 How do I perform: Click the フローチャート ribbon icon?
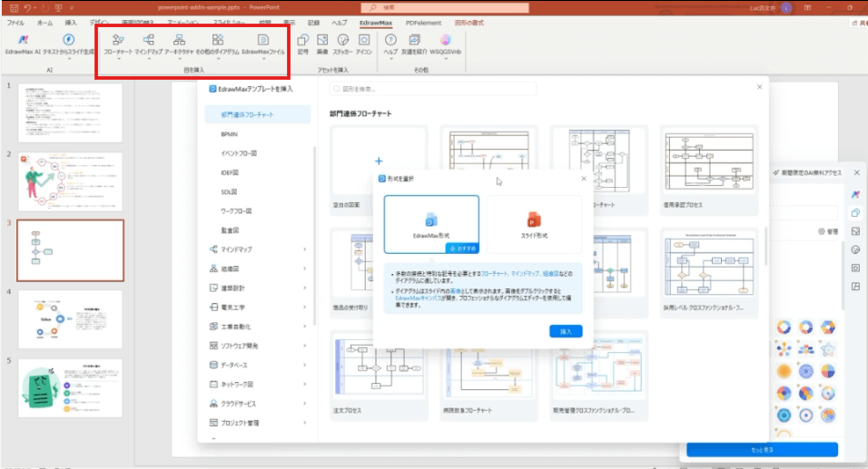pos(118,40)
